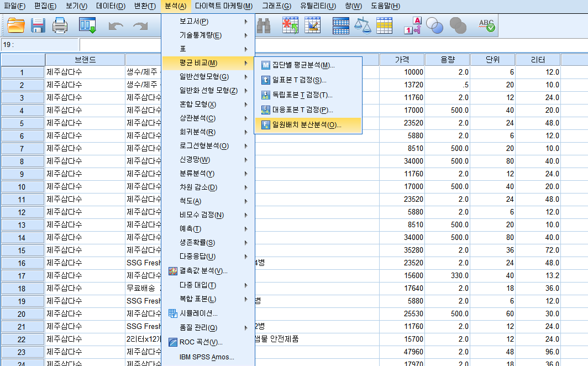Open the 유틸리티(U) menu
588x366 pixels.
pos(318,6)
